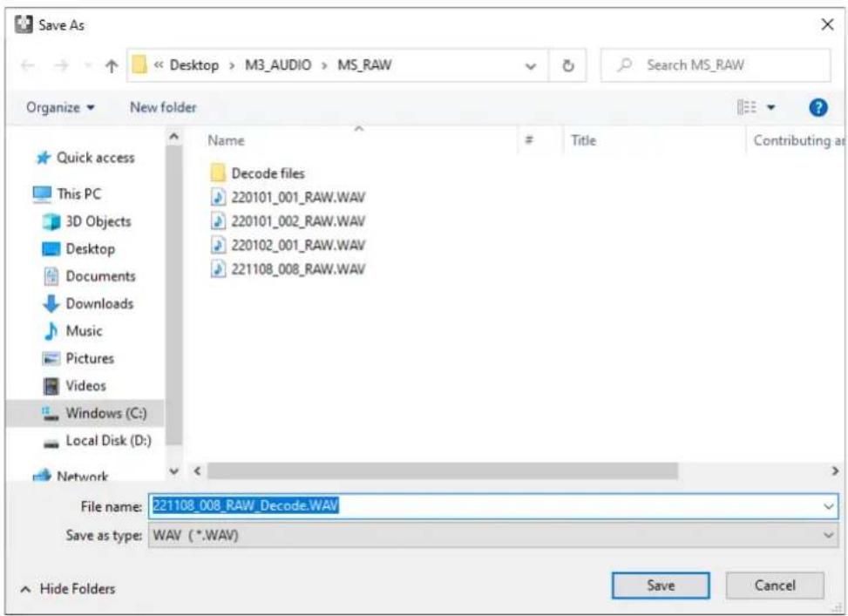Click the Windows (C:) drive icon

point(51,414)
